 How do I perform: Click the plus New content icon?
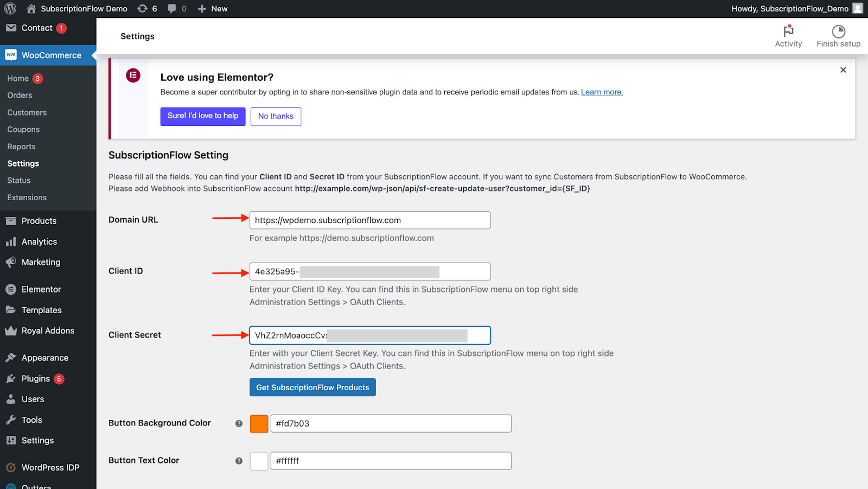(x=202, y=9)
